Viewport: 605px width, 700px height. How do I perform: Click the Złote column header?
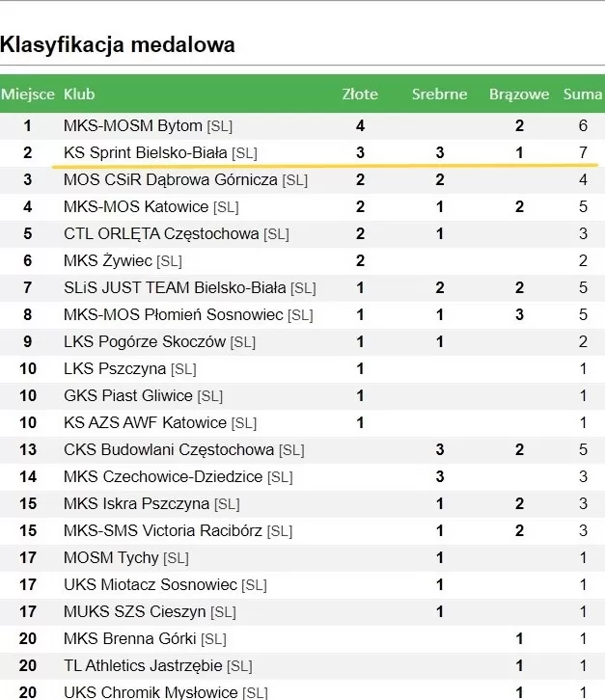click(360, 94)
